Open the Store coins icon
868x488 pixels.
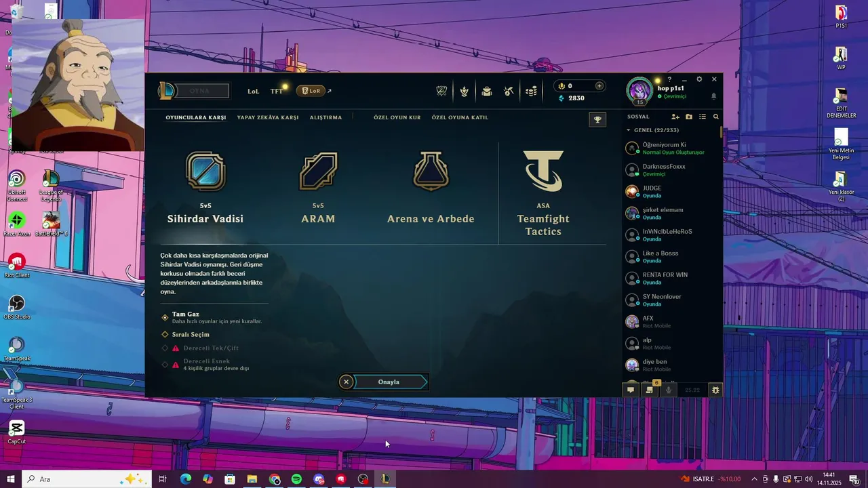pyautogui.click(x=532, y=91)
